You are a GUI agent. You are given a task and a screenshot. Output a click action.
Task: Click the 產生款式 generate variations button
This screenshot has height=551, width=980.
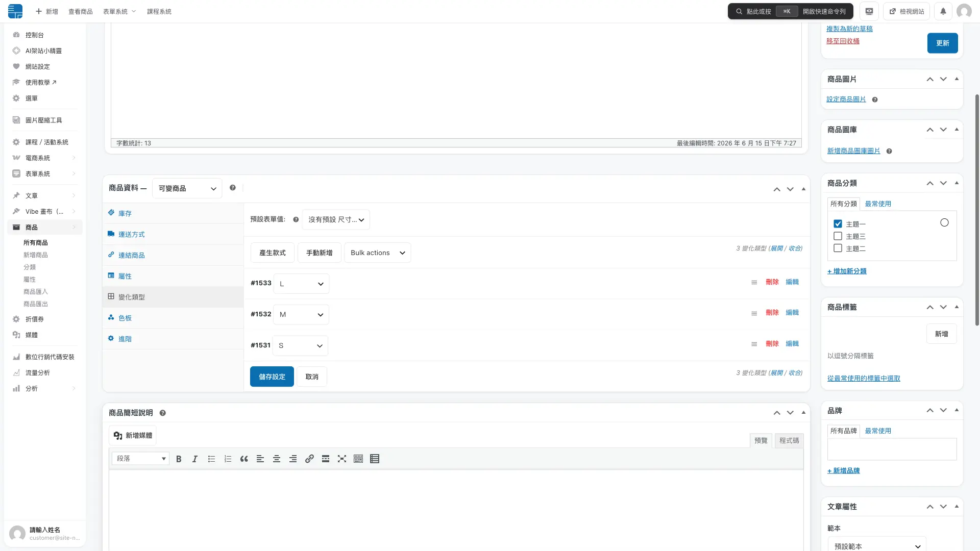coord(273,253)
